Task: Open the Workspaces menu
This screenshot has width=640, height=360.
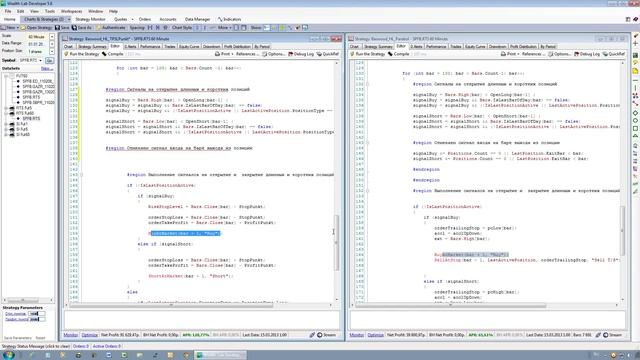Action: click(71, 11)
